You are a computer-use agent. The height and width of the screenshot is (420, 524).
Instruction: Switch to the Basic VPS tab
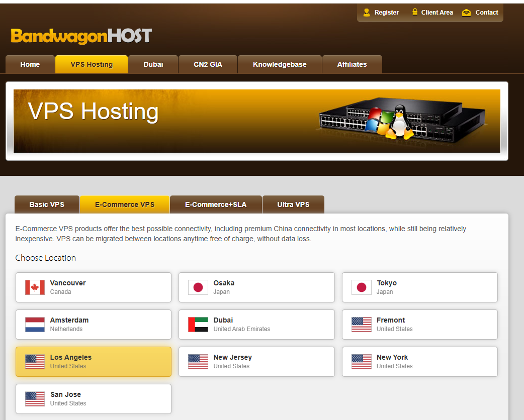(47, 204)
